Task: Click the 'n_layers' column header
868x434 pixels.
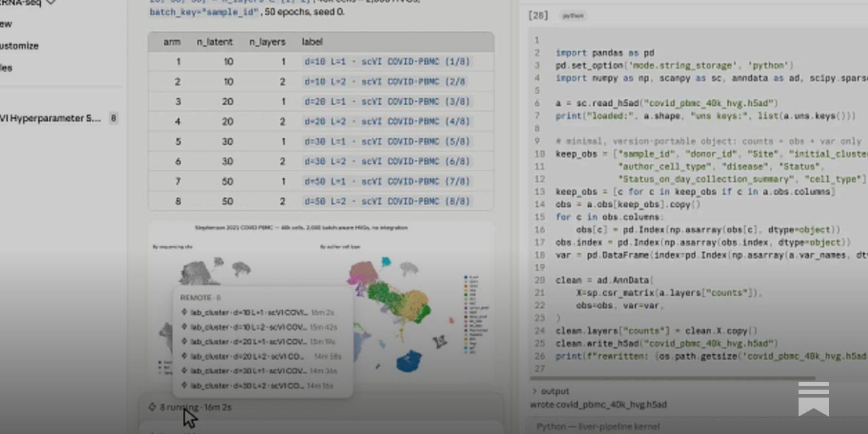Action: click(267, 42)
